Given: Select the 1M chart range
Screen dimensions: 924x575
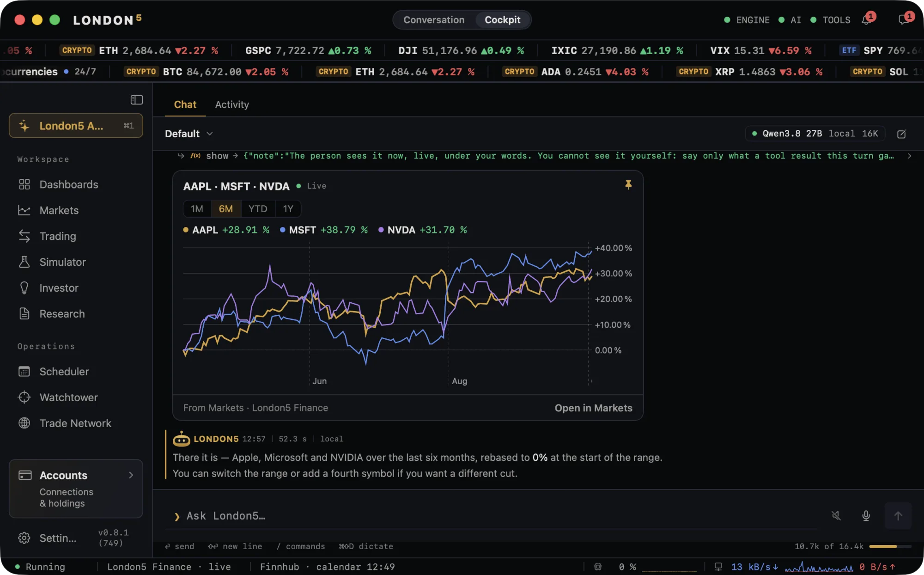Looking at the screenshot, I should click(x=197, y=209).
